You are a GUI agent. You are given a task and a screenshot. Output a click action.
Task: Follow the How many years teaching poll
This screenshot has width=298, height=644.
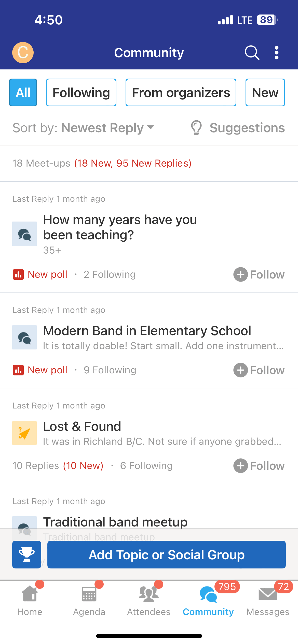[259, 274]
